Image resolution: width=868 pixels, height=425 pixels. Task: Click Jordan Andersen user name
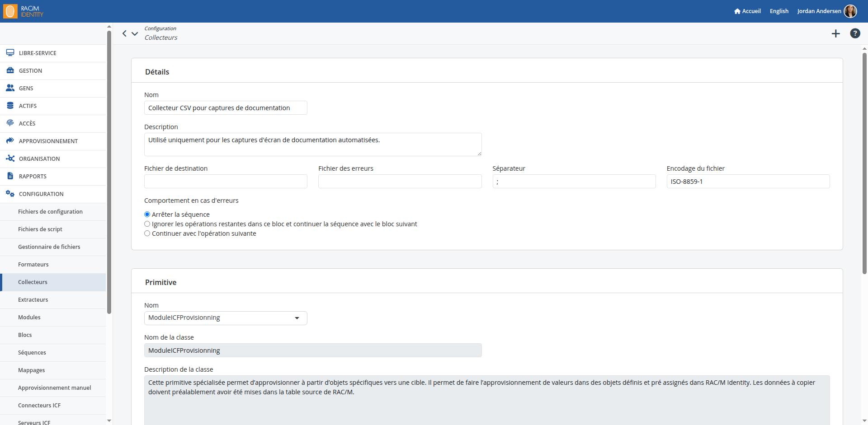click(x=819, y=11)
